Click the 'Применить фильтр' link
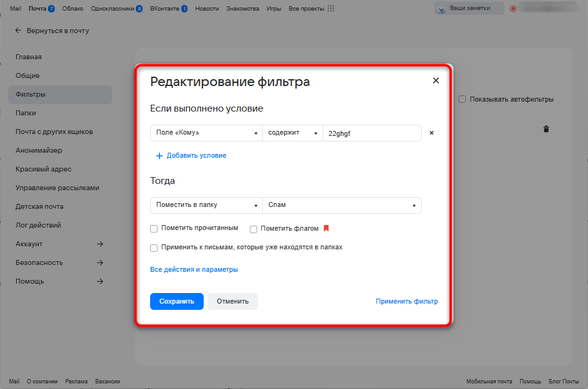The height and width of the screenshot is (389, 588). point(407,301)
